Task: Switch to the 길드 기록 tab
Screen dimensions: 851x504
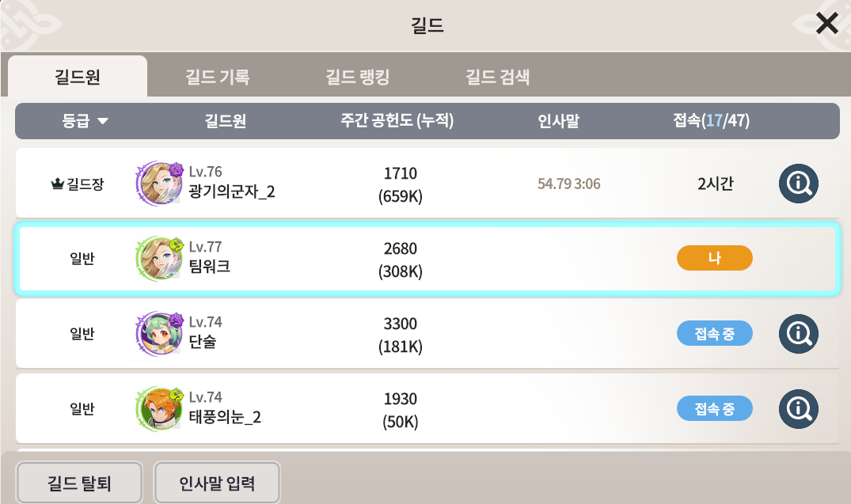Action: 217,78
